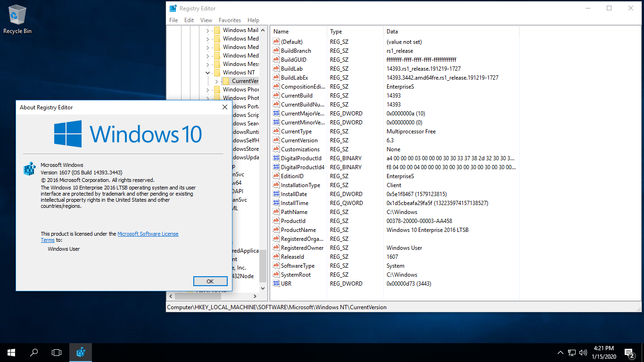This screenshot has height=362, width=644.
Task: Click tree pane horizontal scrollbar left arrow
Action: click(x=170, y=296)
